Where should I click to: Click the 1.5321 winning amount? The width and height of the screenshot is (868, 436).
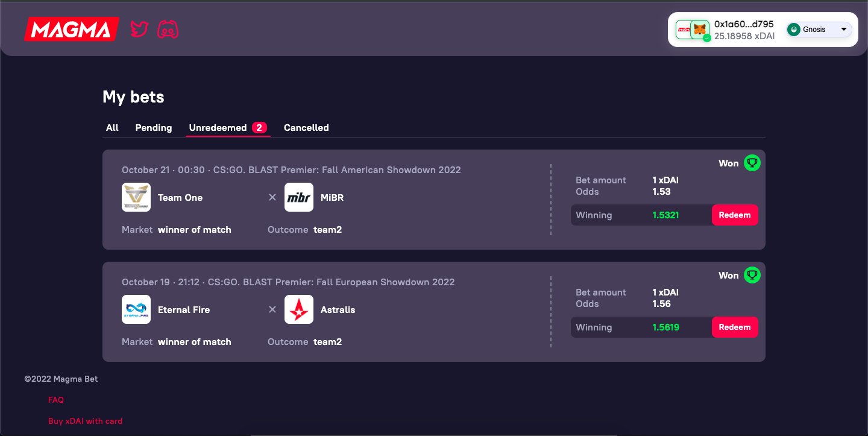pos(665,215)
